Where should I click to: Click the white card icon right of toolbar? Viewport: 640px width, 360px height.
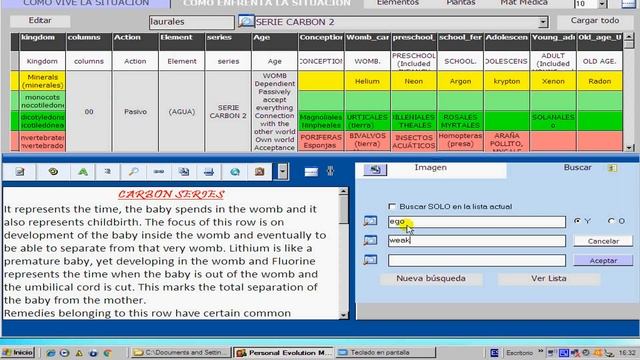pyautogui.click(x=311, y=172)
